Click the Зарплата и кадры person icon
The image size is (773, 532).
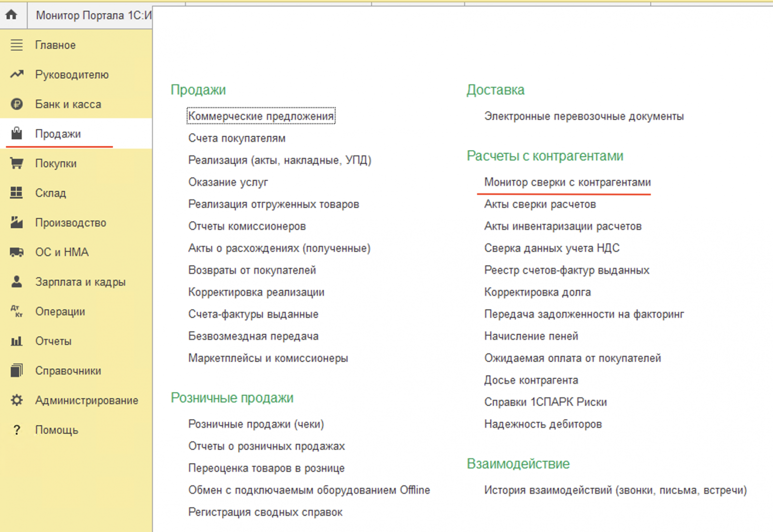(17, 281)
